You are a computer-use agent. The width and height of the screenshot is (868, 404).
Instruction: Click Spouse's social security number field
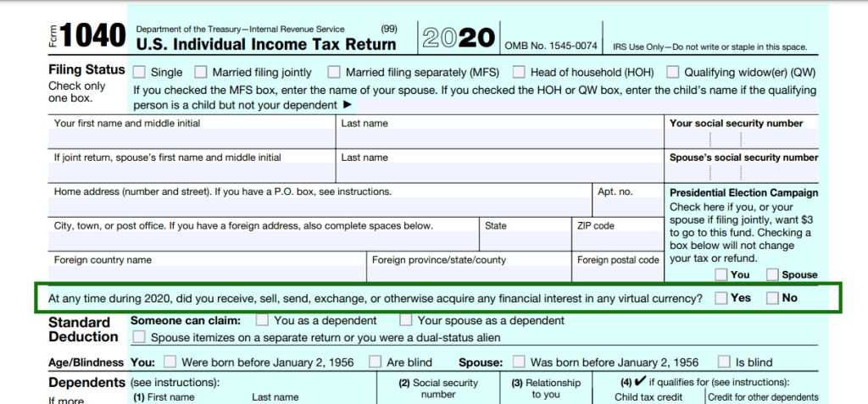tap(741, 173)
